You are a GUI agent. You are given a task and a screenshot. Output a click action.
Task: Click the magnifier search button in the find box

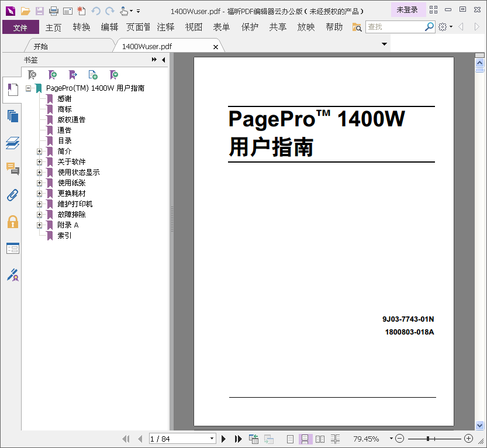coord(429,27)
